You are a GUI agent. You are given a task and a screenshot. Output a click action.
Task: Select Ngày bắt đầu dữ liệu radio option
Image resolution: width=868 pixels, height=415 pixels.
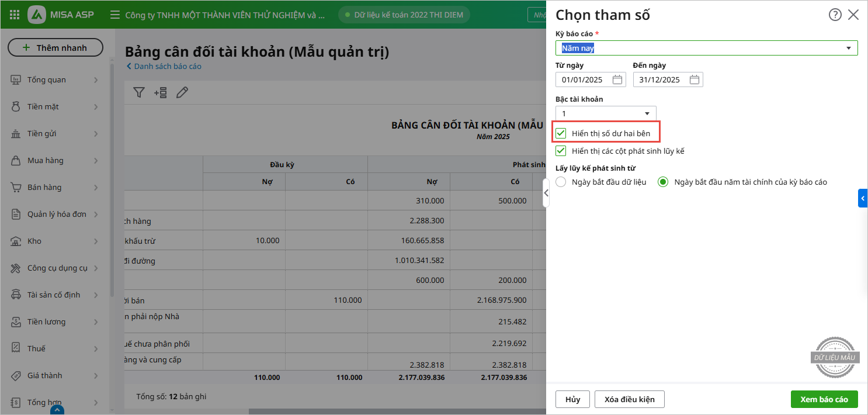click(561, 182)
